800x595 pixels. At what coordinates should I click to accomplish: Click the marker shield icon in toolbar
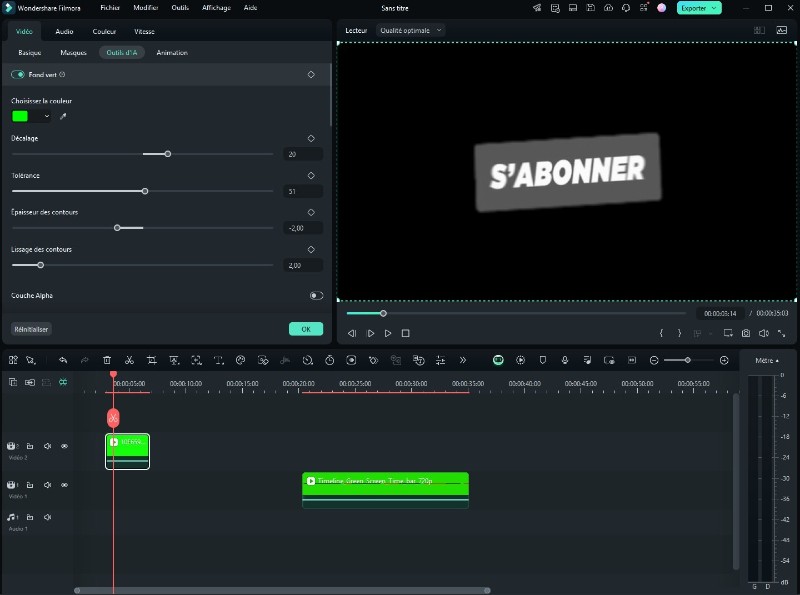(543, 360)
